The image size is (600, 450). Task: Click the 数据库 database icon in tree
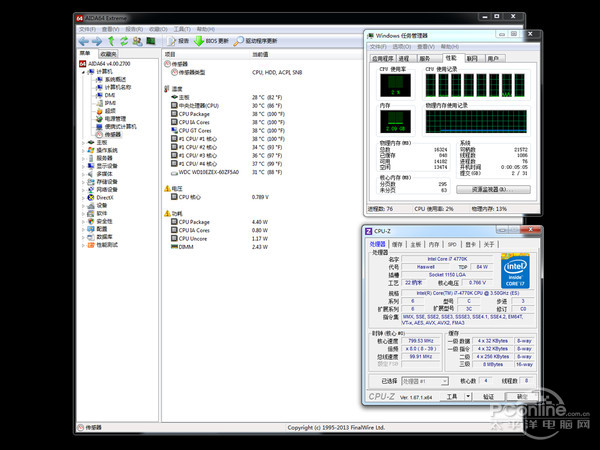pos(91,237)
